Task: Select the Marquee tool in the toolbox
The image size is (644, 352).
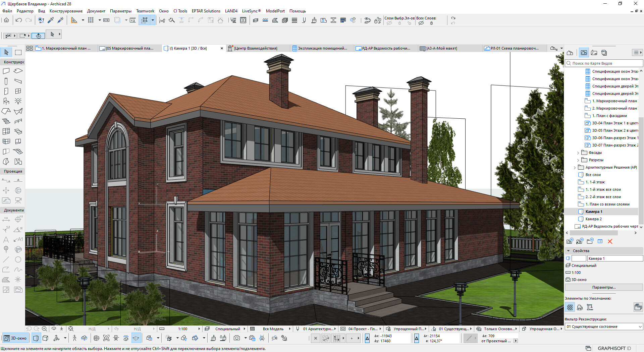Action: click(18, 52)
